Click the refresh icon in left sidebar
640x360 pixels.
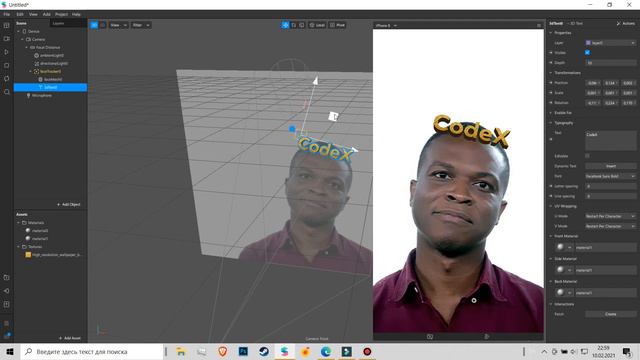tap(7, 78)
